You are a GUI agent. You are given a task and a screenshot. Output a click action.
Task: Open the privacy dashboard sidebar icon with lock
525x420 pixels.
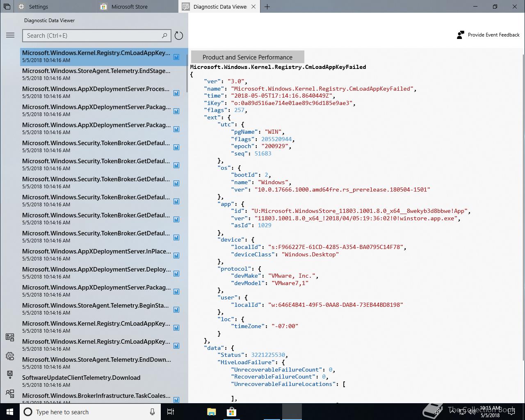tap(10, 337)
